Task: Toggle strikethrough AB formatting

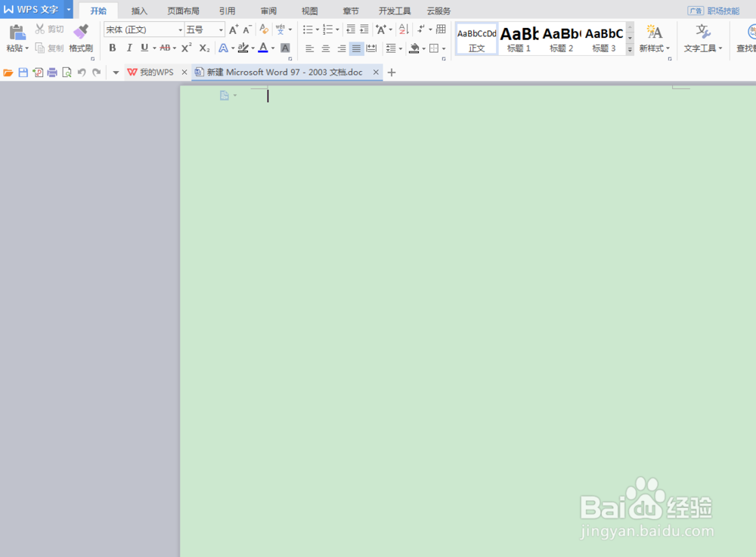Action: click(165, 48)
